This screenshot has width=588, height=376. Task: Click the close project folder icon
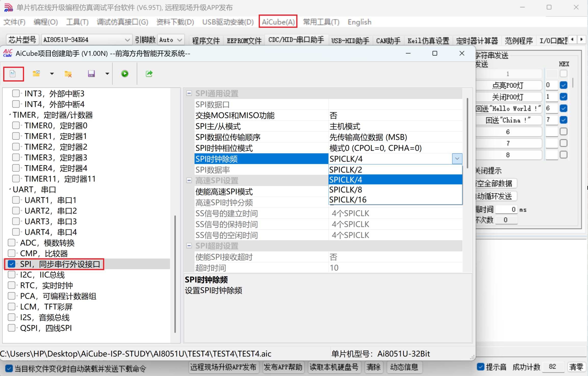click(68, 74)
